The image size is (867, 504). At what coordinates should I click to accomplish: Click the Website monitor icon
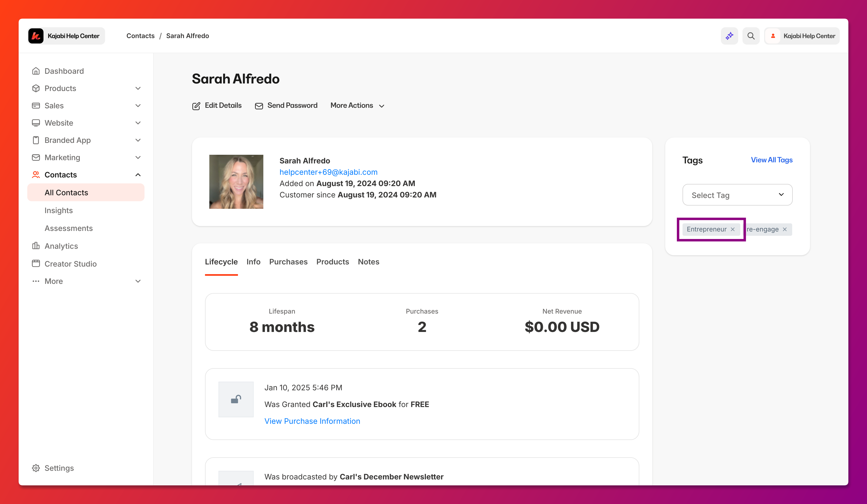point(36,123)
